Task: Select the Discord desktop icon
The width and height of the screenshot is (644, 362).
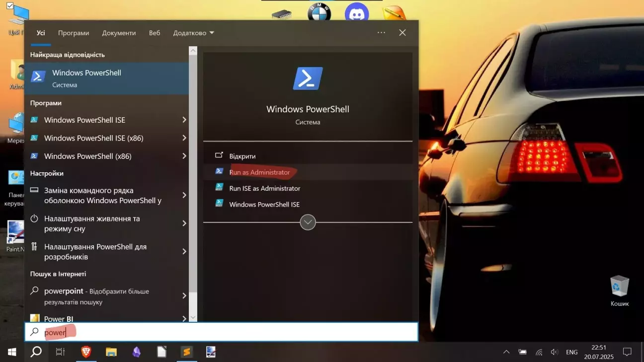Action: (x=357, y=12)
